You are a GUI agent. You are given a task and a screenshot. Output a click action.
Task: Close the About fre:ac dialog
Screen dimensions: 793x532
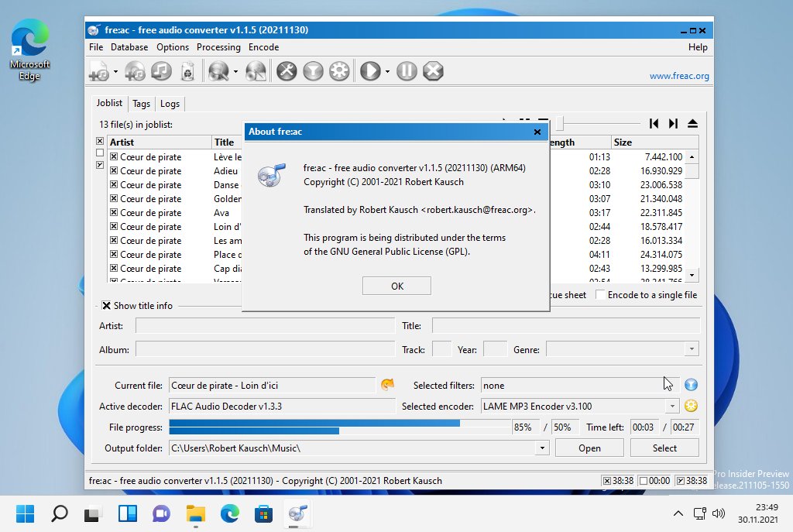[537, 132]
